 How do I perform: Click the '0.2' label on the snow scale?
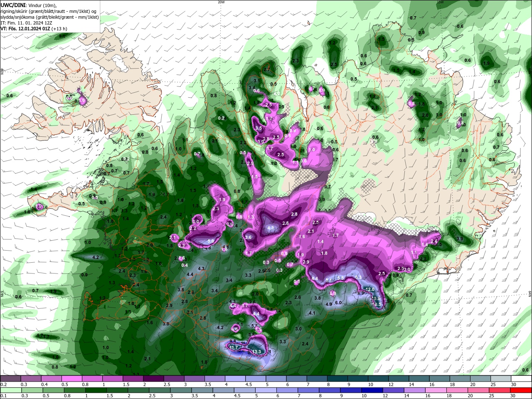[x=3, y=384]
